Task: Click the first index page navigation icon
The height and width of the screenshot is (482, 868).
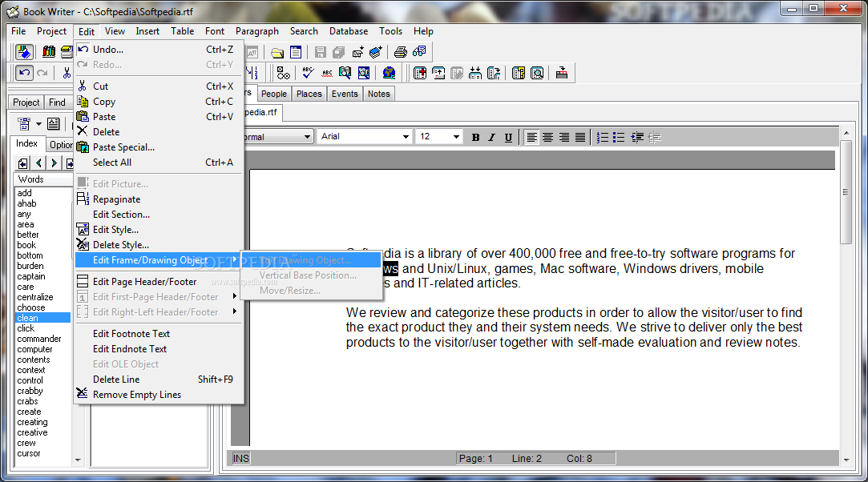Action: pyautogui.click(x=22, y=163)
